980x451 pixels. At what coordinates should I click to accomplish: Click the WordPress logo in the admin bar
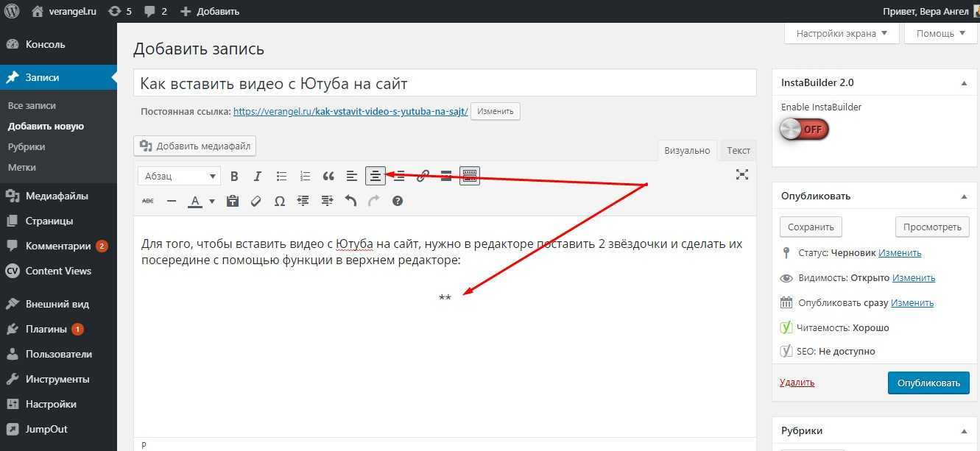[12, 11]
